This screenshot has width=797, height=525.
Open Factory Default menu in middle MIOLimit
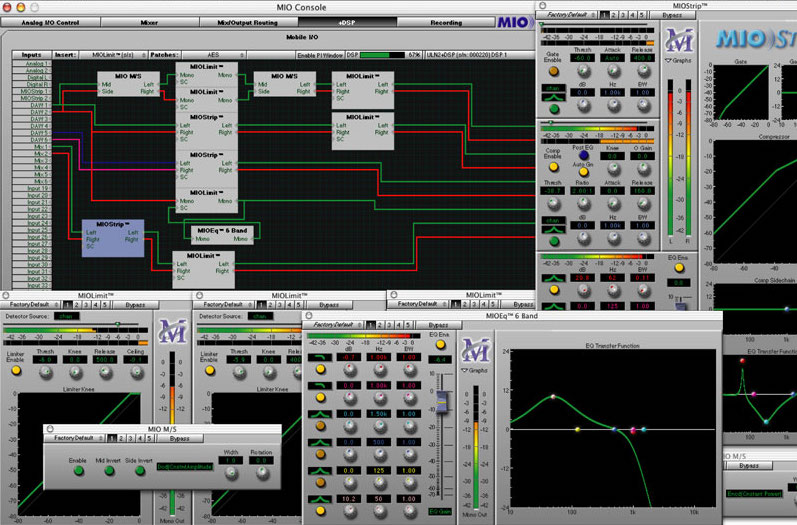pos(224,305)
